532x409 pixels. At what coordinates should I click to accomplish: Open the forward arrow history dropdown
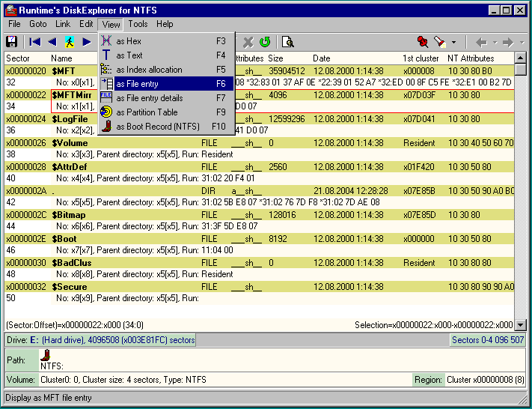pyautogui.click(x=522, y=43)
